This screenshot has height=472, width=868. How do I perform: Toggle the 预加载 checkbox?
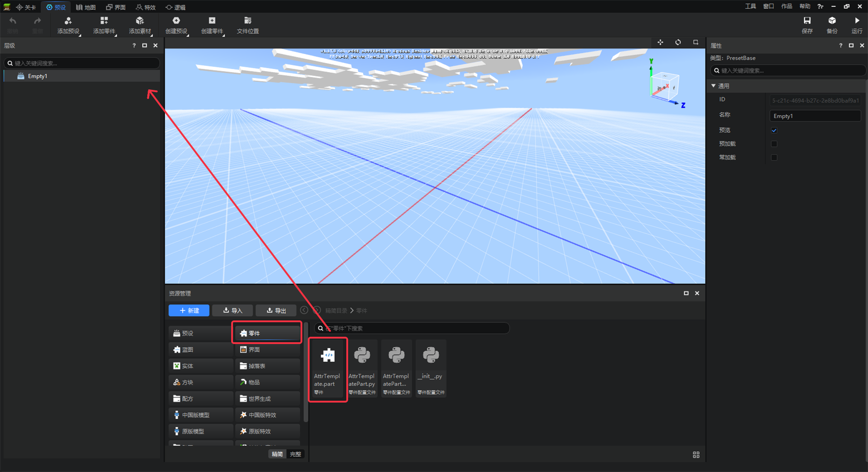(774, 144)
